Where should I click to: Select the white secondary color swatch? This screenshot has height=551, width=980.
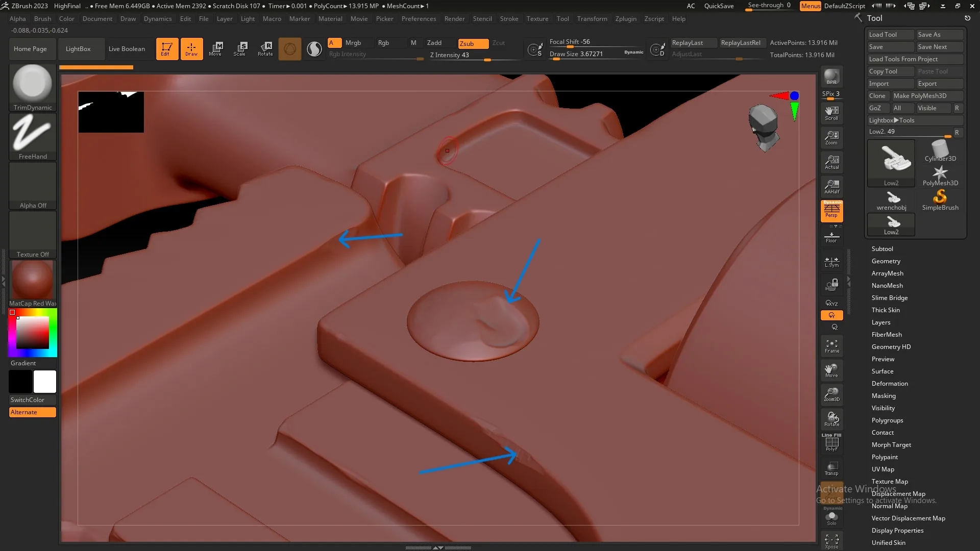(x=45, y=382)
